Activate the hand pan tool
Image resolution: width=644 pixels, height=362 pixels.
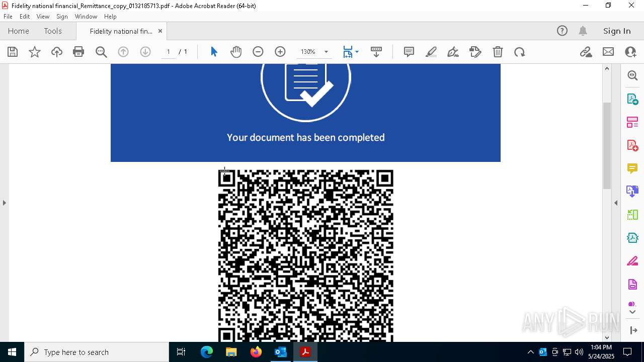[x=236, y=52]
